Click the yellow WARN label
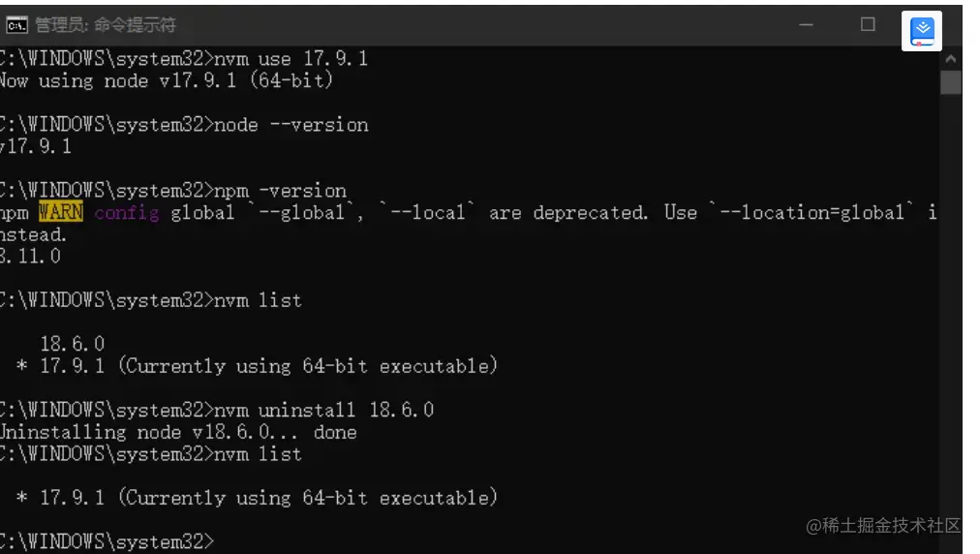Image resolution: width=980 pixels, height=554 pixels. pos(61,212)
